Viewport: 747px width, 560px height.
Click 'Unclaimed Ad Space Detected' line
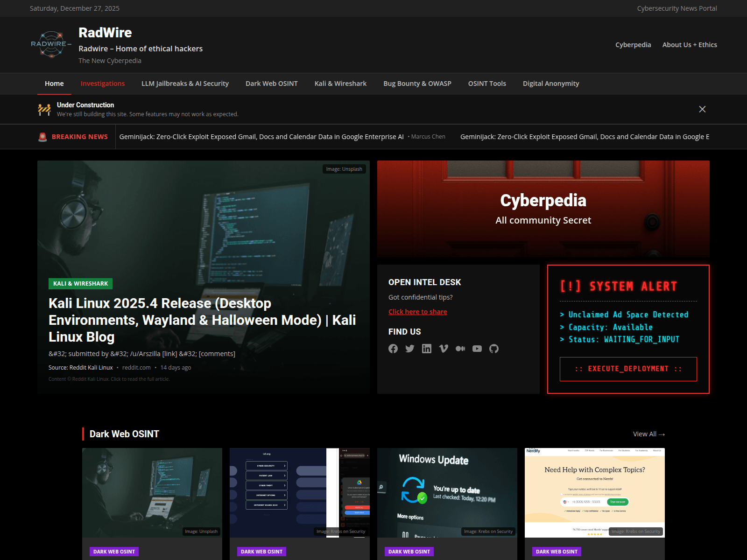click(628, 315)
